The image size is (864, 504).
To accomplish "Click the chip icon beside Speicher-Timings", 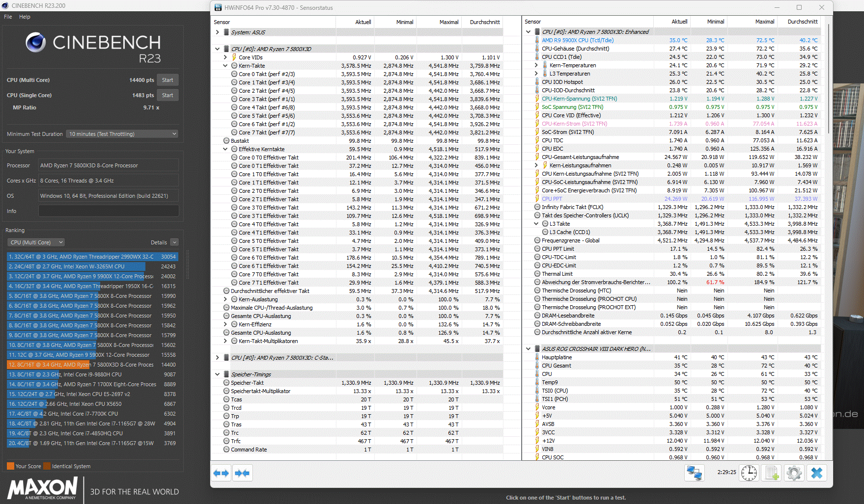I will point(226,374).
